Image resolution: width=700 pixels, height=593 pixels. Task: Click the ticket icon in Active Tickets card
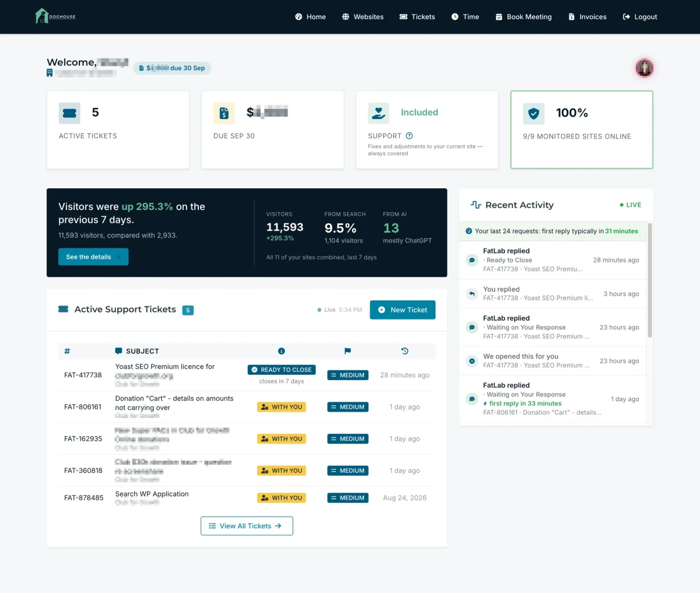click(69, 113)
